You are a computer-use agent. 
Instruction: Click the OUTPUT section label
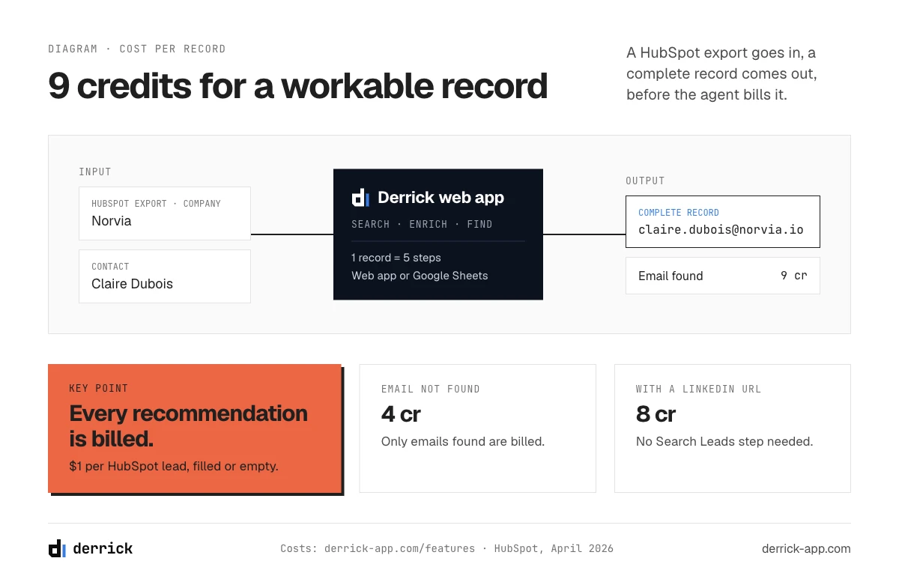645,181
